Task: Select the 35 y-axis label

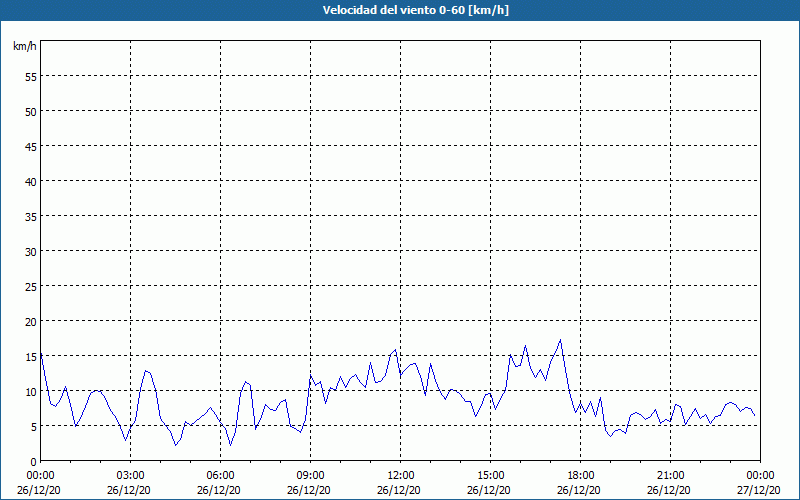Action: click(x=31, y=217)
